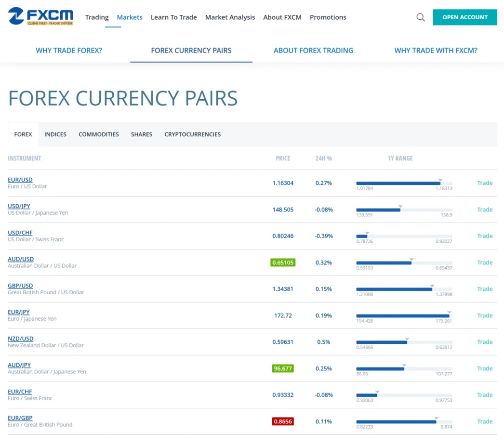The height and width of the screenshot is (445, 504).
Task: Click the USD/JPY price 148.505
Action: (x=283, y=209)
